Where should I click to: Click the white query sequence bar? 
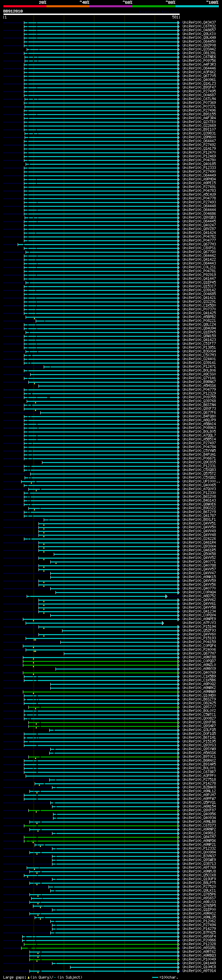[92, 15]
